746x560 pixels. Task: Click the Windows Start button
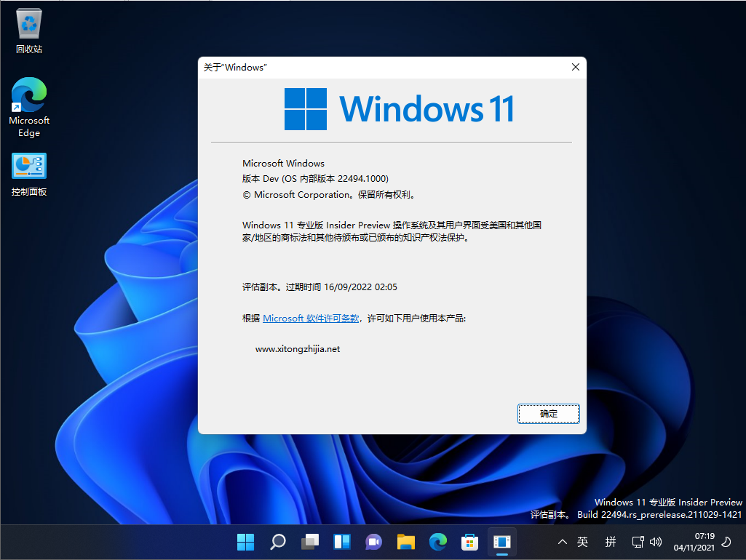[x=245, y=542]
